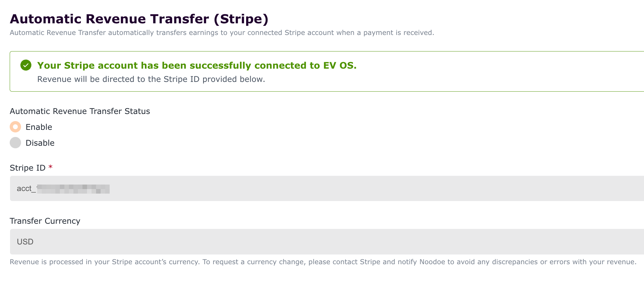Click the Enable option label
This screenshot has height=282, width=644.
pyautogui.click(x=39, y=127)
